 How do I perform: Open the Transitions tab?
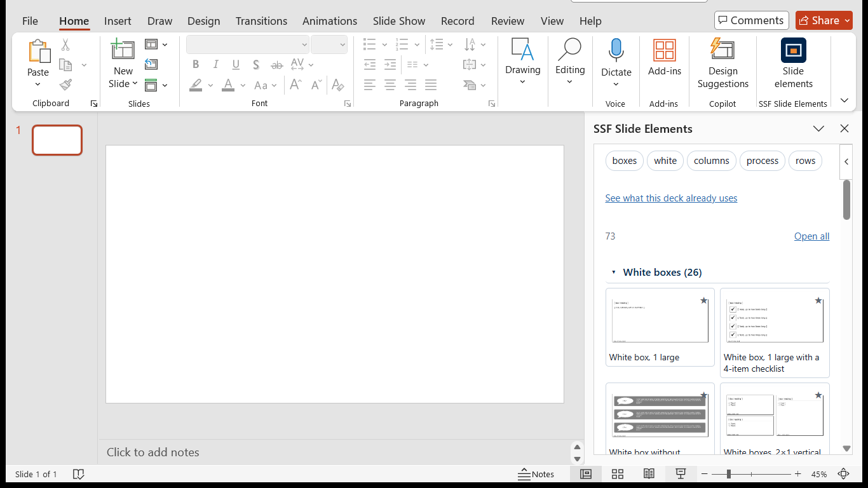(x=261, y=21)
